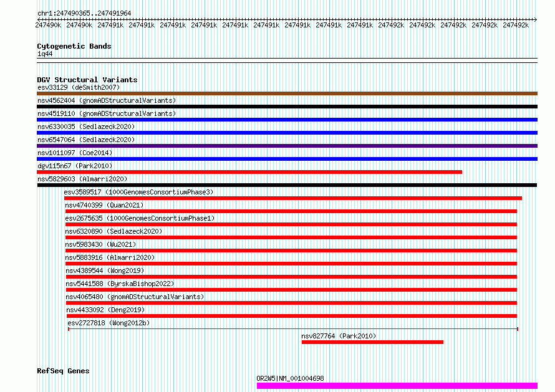Open nsv4065480 (gnomADStructuralVariants) label
The height and width of the screenshot is (392, 555).
pyautogui.click(x=135, y=297)
